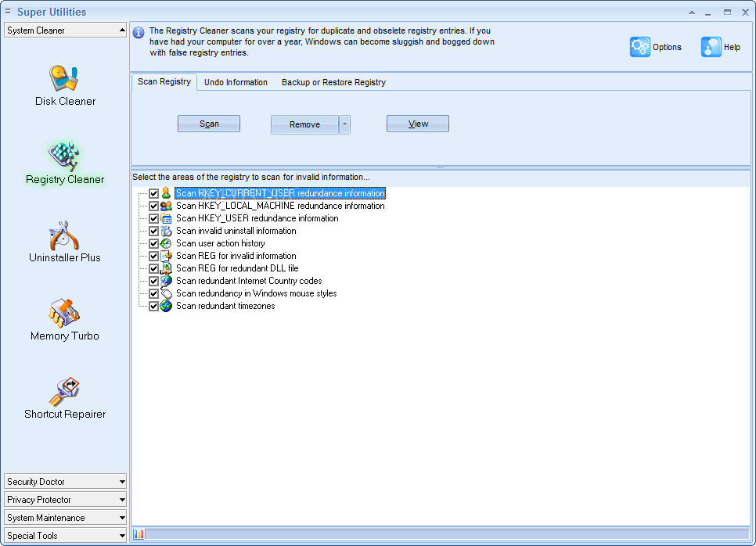Click the invalid uninstall information icon
This screenshot has width=756, height=546.
click(x=166, y=231)
